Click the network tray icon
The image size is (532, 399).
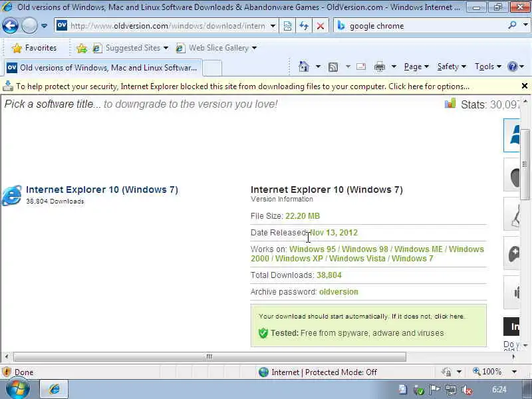point(451,390)
